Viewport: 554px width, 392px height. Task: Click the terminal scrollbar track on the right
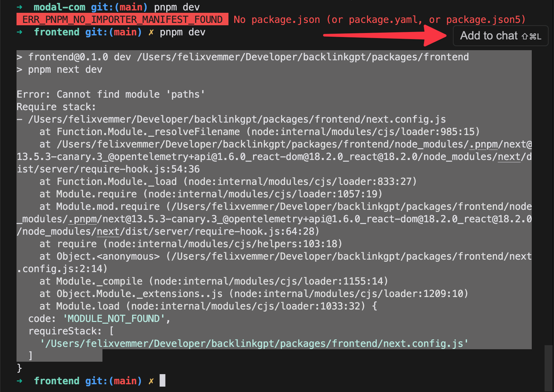point(549,368)
